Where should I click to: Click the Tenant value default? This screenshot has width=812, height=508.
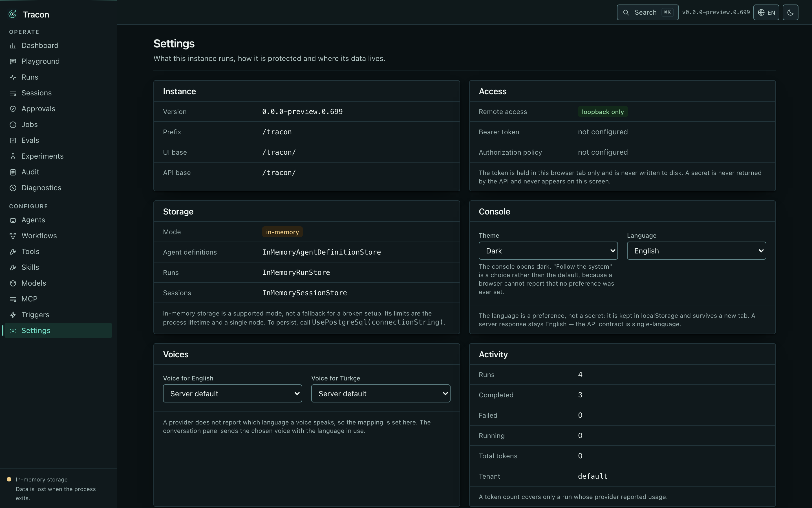[x=593, y=476]
